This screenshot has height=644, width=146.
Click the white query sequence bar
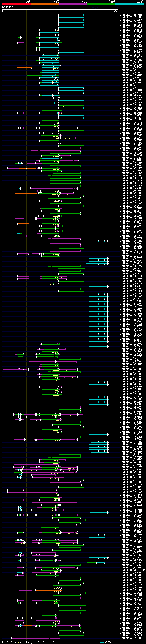(x=60, y=10)
